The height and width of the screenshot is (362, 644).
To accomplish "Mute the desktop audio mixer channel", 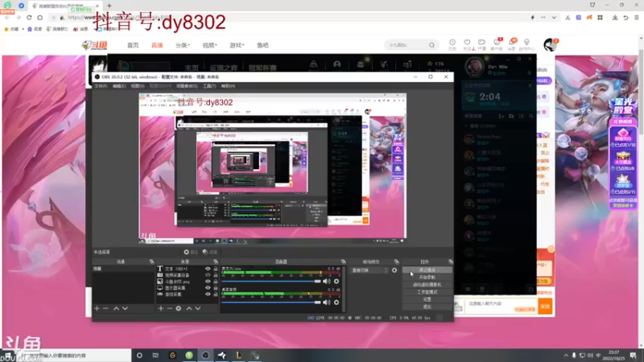I will click(x=326, y=302).
